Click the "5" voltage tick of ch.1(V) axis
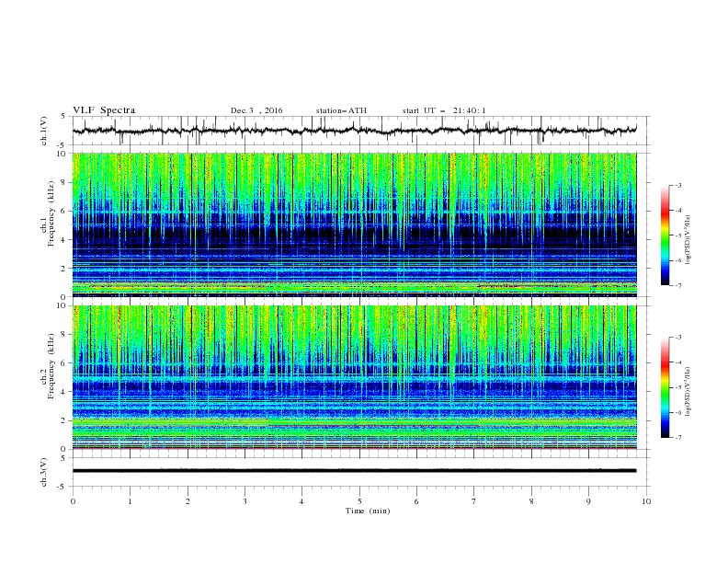The image size is (728, 563). click(63, 117)
